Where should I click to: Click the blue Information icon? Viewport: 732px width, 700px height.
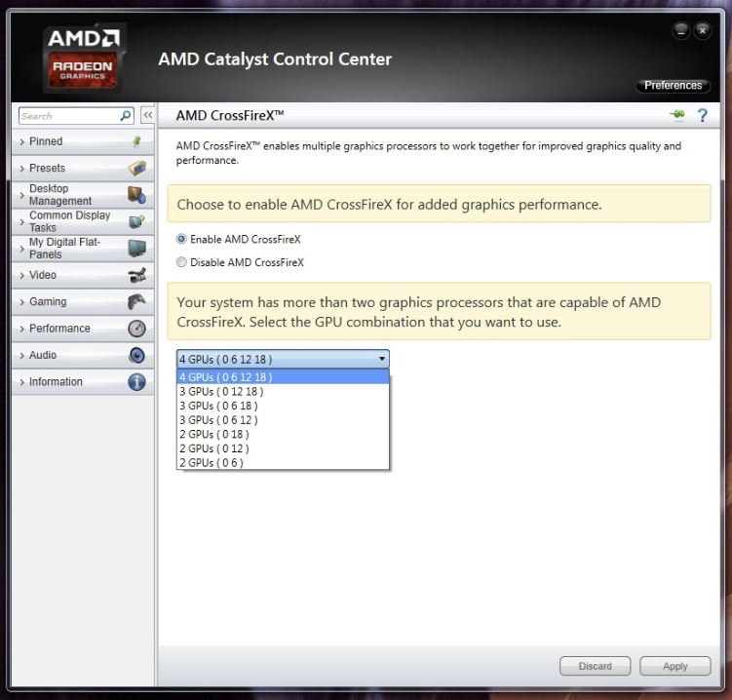pyautogui.click(x=136, y=381)
